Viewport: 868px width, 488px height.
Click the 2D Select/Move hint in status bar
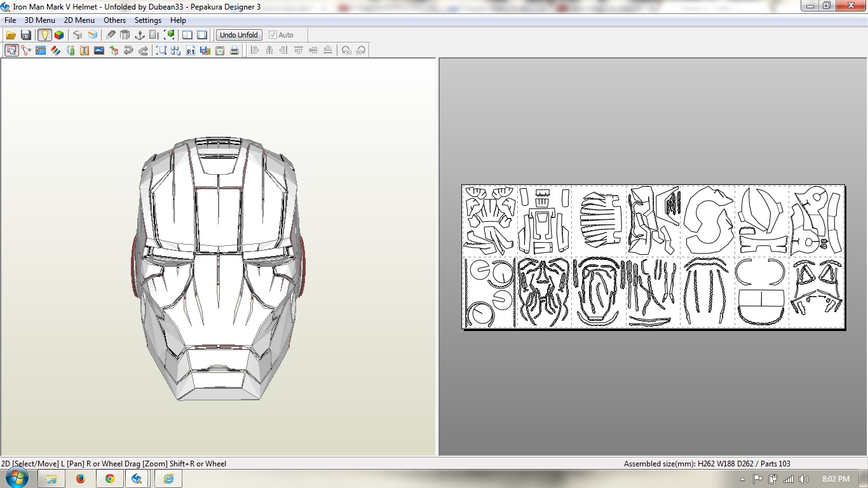(114, 464)
